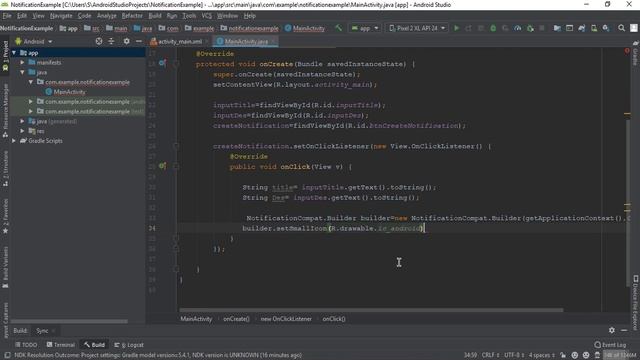The height and width of the screenshot is (360, 640).
Task: Toggle the 1: Project side tool window
Action: click(x=5, y=57)
